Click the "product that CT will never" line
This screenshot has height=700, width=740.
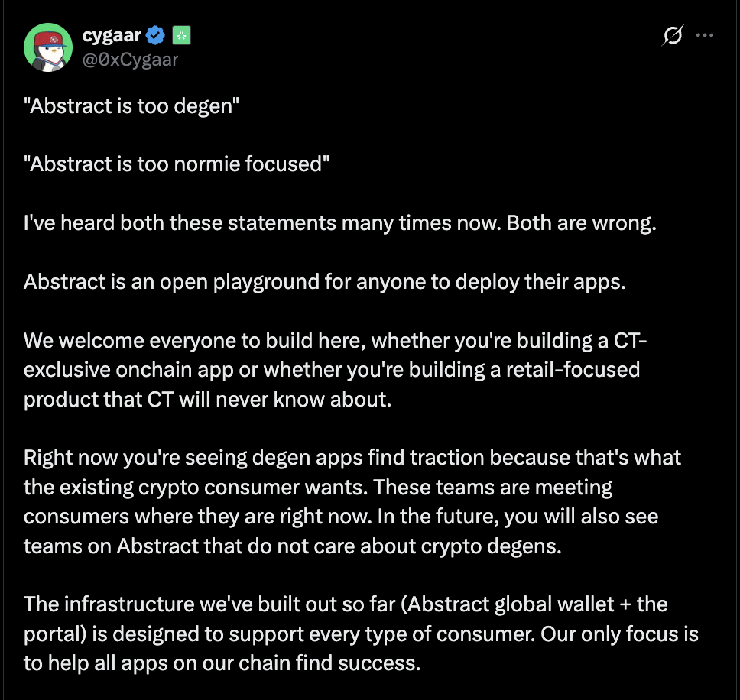208,400
